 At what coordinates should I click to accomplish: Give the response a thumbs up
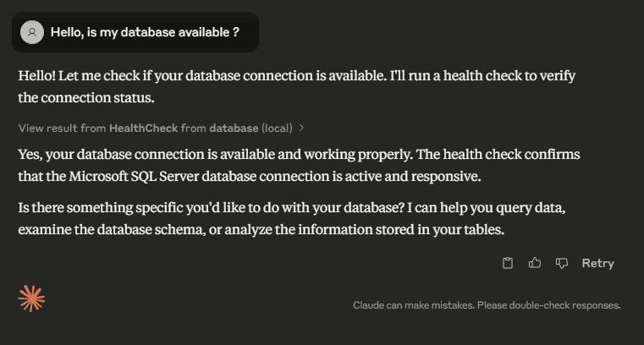[534, 263]
